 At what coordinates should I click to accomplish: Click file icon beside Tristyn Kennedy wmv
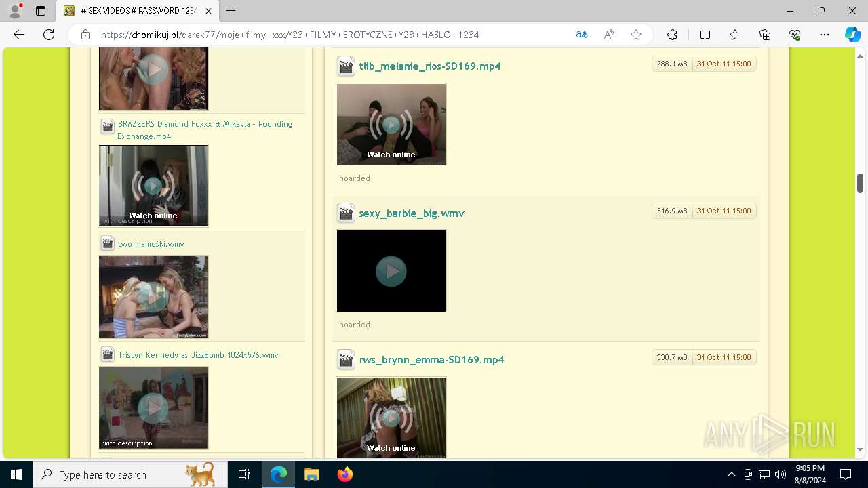(x=107, y=354)
